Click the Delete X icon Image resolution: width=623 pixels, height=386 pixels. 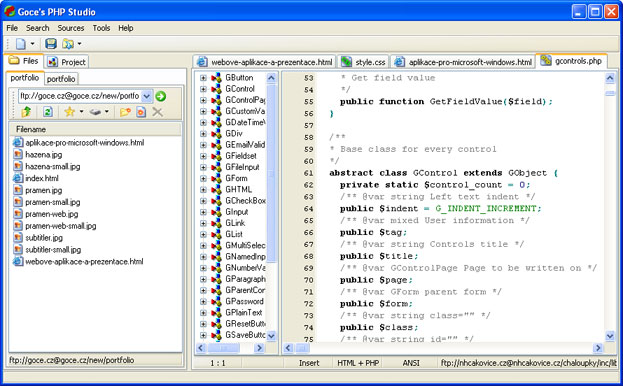[x=157, y=112]
